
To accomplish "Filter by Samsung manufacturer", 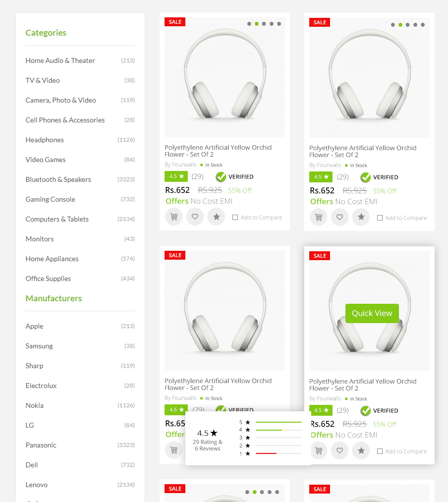I will coord(39,346).
